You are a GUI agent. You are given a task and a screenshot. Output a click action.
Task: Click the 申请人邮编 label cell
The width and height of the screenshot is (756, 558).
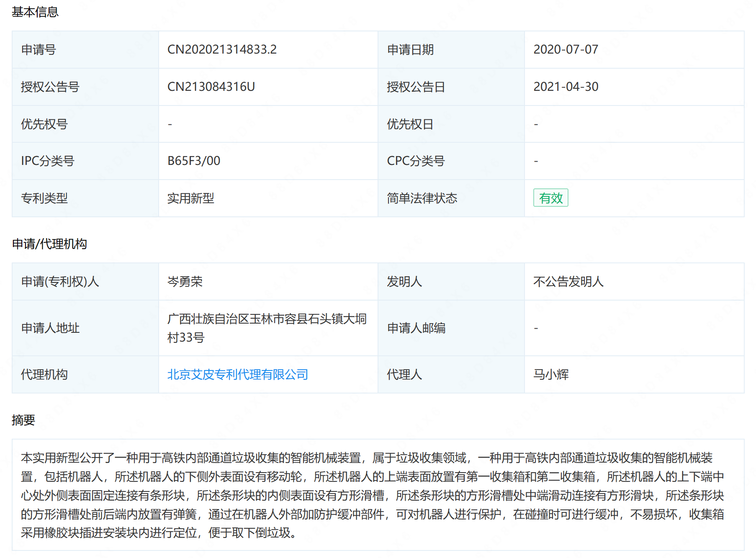[x=451, y=328]
